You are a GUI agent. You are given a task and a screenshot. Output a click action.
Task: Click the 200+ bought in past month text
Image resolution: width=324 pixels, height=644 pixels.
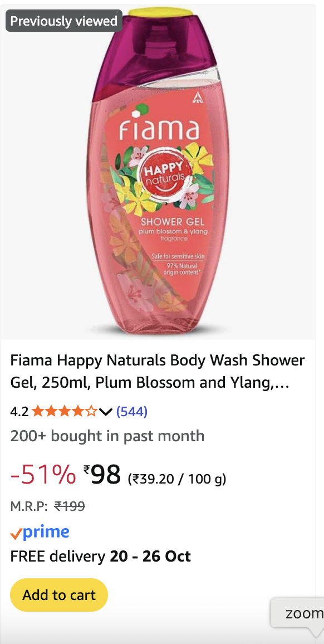point(107,436)
